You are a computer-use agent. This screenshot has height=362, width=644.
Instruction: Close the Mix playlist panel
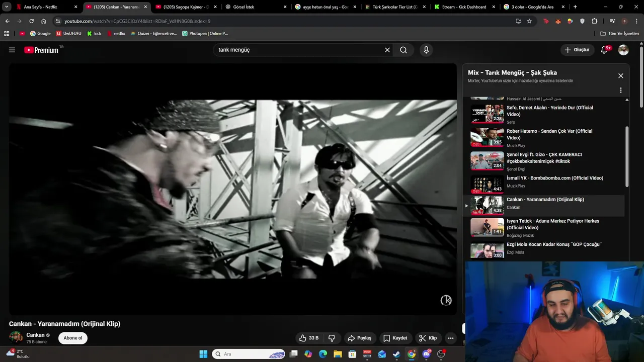pyautogui.click(x=621, y=75)
